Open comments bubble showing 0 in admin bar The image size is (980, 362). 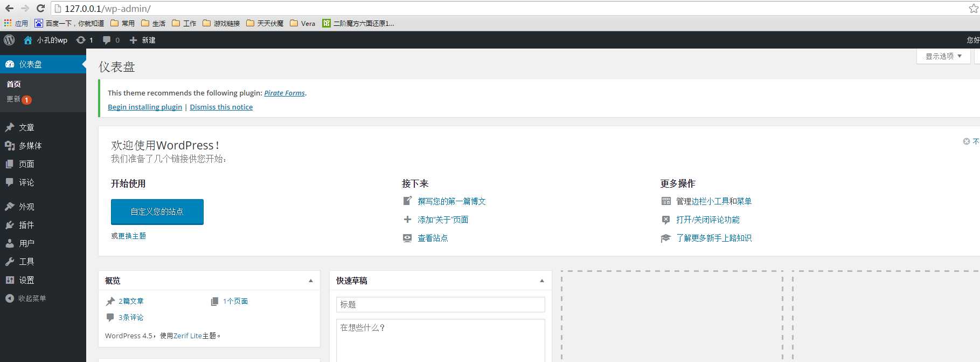tap(111, 40)
